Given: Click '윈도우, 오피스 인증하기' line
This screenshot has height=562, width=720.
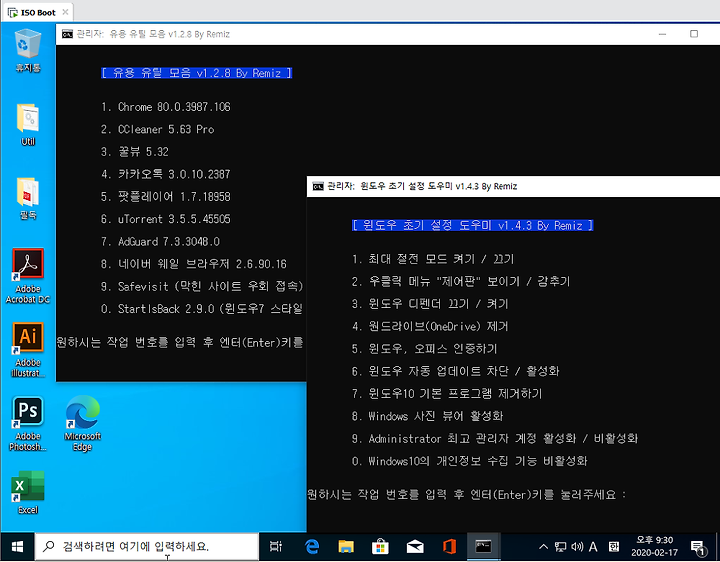Looking at the screenshot, I should click(x=425, y=349).
